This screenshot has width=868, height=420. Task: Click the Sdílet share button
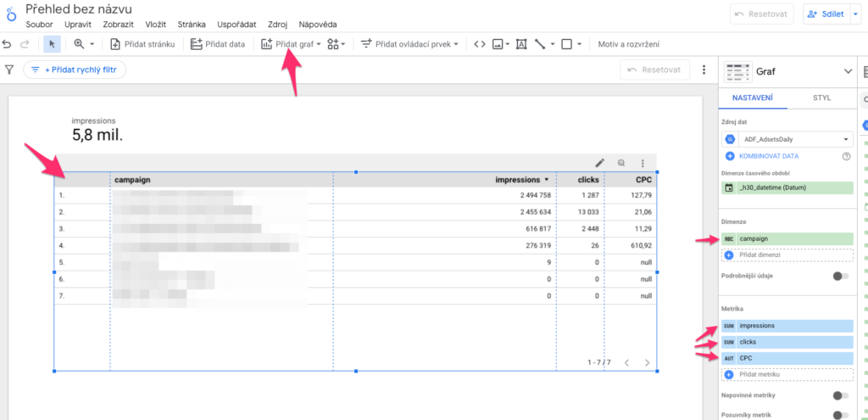(x=826, y=14)
